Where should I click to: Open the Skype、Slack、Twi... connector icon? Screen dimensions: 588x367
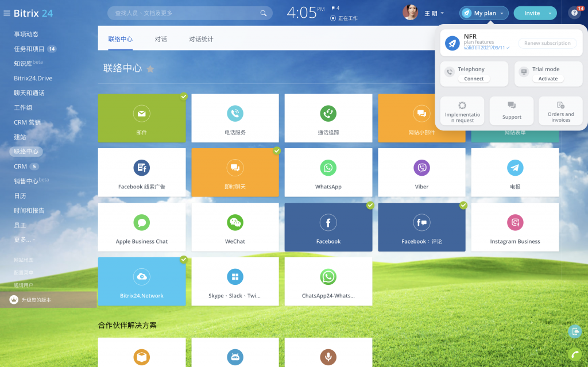(235, 277)
